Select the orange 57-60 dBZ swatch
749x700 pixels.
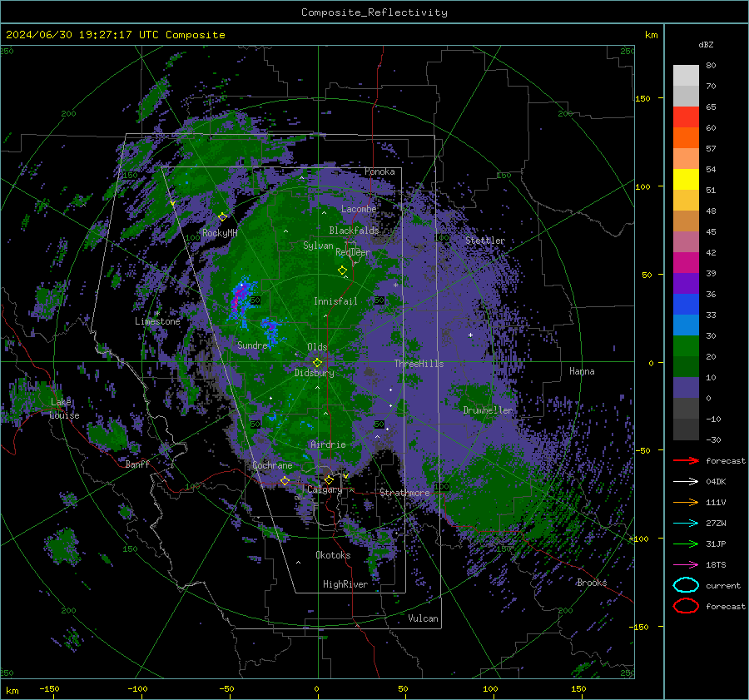coord(686,138)
